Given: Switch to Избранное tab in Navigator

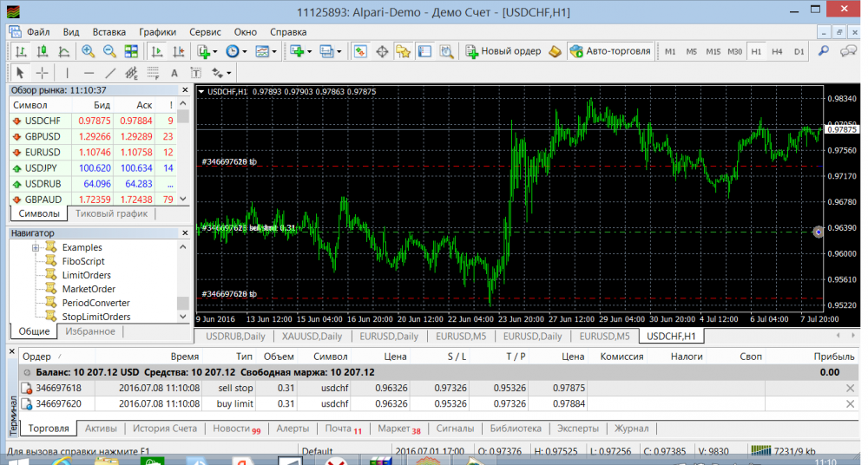Looking at the screenshot, I should click(x=90, y=331).
